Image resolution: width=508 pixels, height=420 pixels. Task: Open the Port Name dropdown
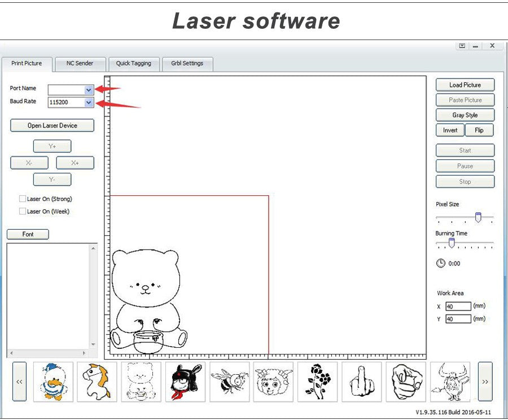(88, 89)
